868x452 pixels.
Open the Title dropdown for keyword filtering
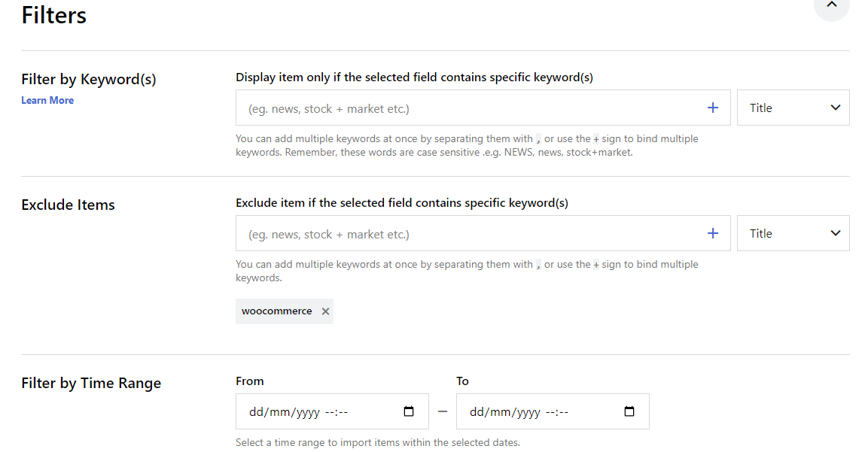tap(793, 108)
